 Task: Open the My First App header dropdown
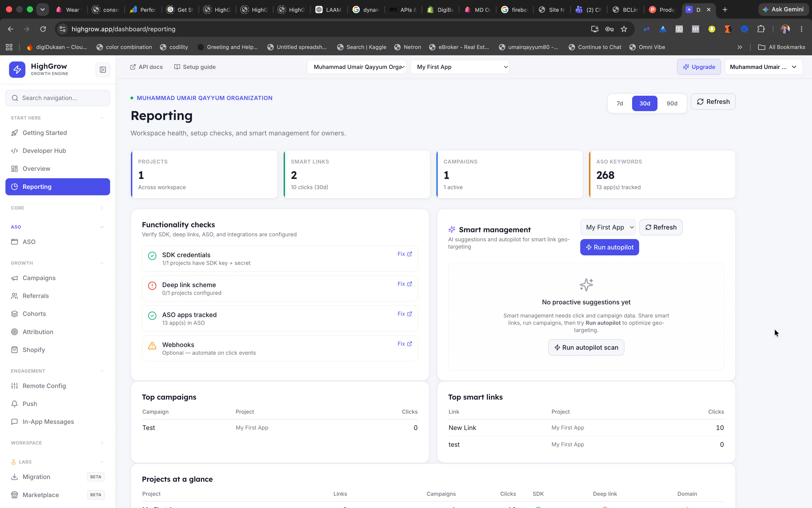460,67
